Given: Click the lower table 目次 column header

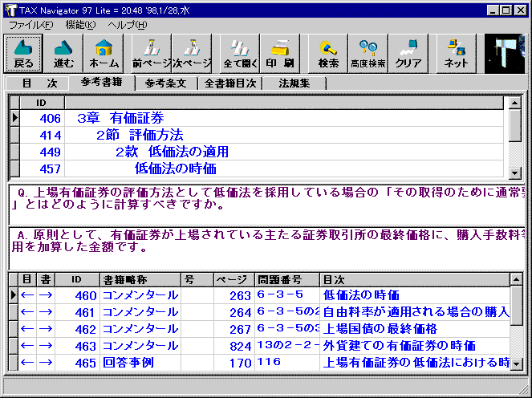Looking at the screenshot, I should [x=415, y=280].
